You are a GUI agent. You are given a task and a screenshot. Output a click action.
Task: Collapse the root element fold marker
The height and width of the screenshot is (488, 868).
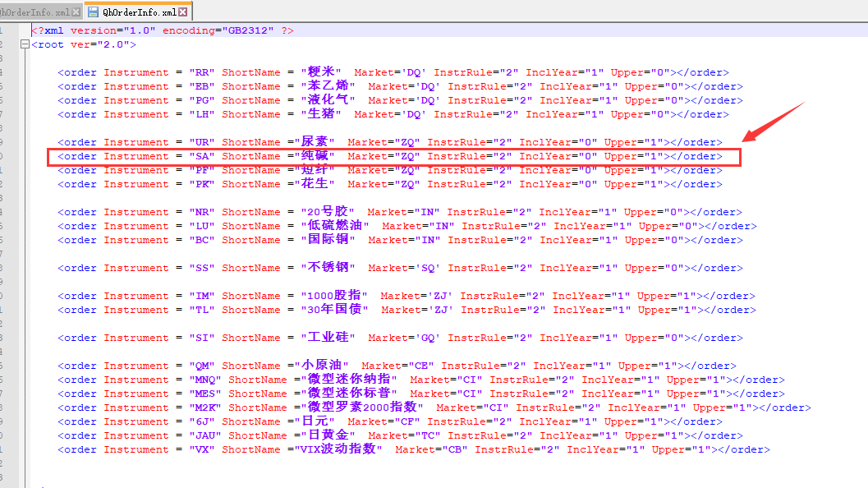25,44
